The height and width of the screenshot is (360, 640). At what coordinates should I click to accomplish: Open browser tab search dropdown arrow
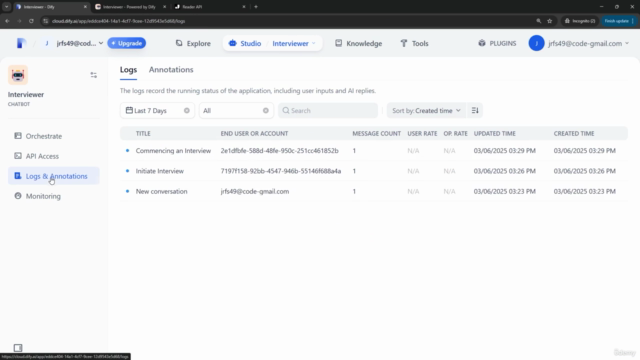point(7,7)
